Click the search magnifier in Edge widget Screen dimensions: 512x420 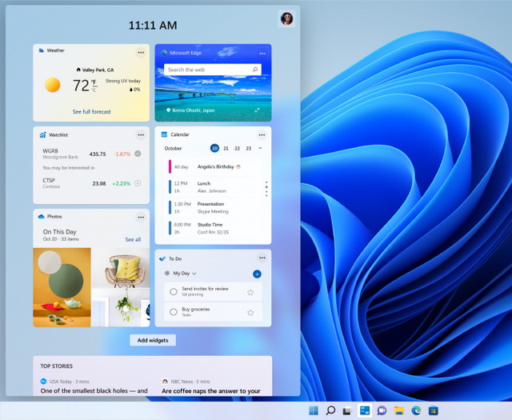coord(256,70)
